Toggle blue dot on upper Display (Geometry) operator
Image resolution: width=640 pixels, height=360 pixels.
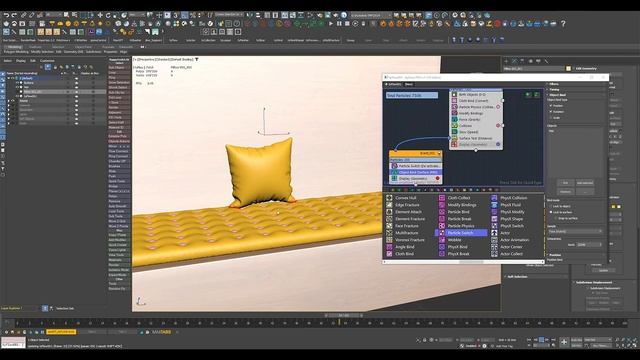(498, 144)
